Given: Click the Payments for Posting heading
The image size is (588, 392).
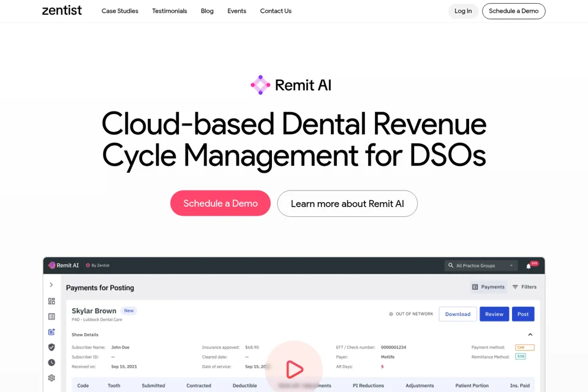Looking at the screenshot, I should 100,288.
